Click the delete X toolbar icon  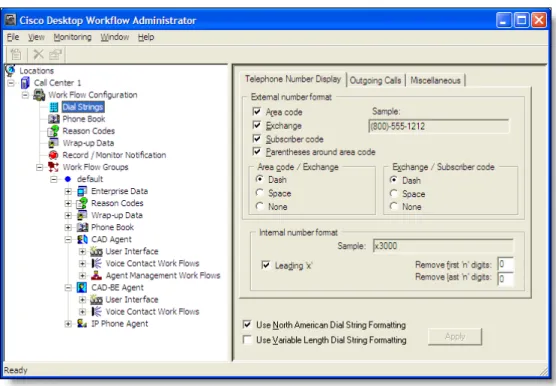pyautogui.click(x=38, y=54)
